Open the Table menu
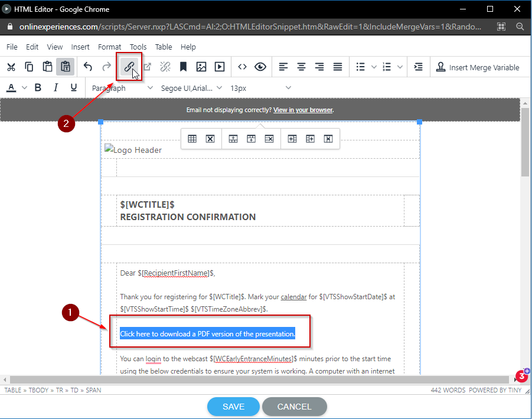Viewport: 532px width, 419px height. [x=164, y=47]
